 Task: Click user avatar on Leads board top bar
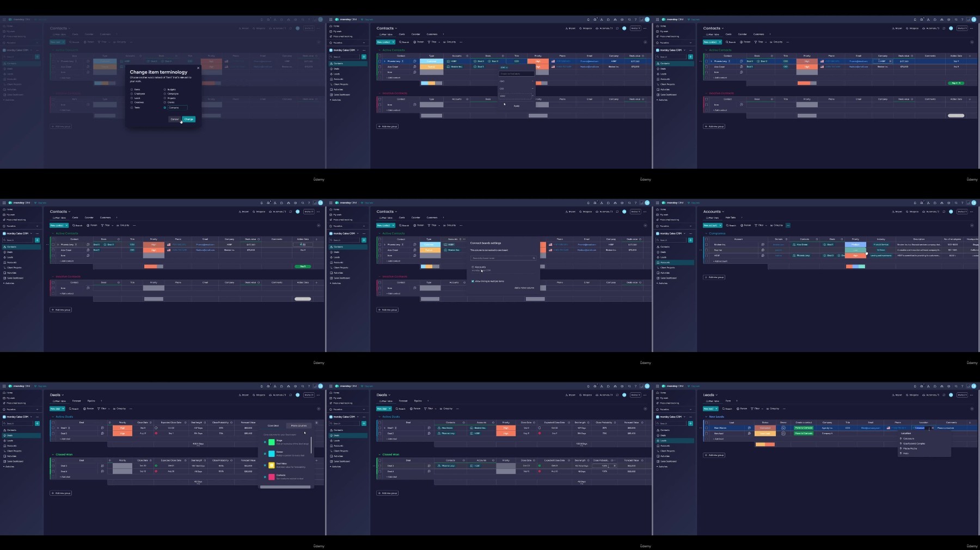[x=974, y=386]
